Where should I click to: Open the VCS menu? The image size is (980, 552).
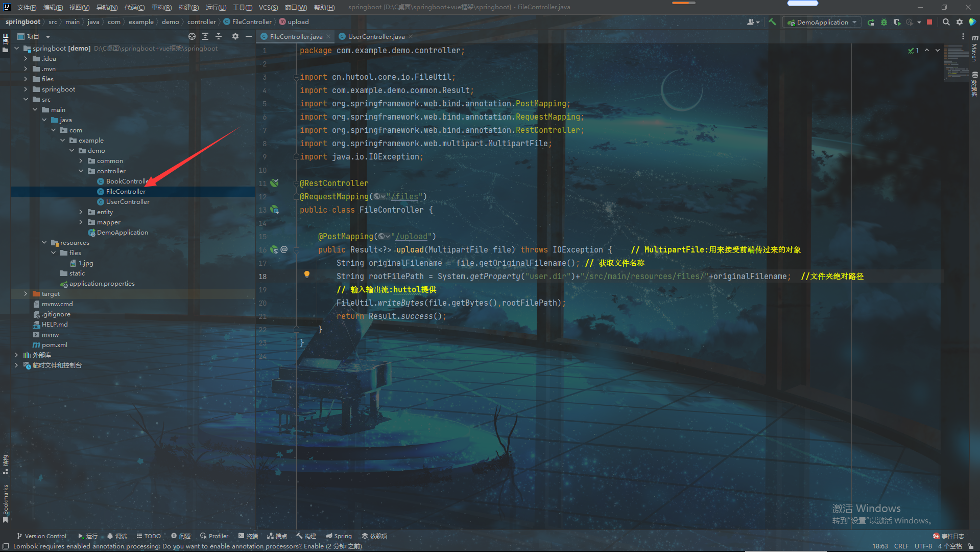tap(268, 7)
